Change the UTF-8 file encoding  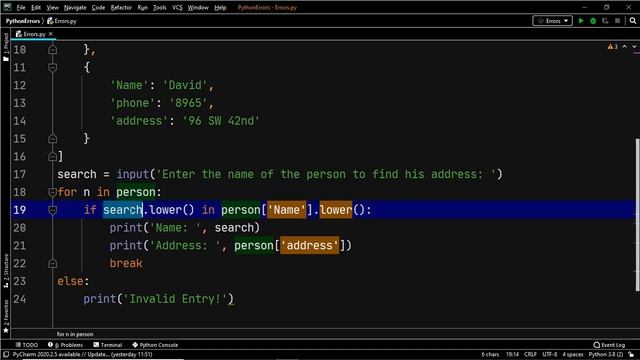(550, 354)
